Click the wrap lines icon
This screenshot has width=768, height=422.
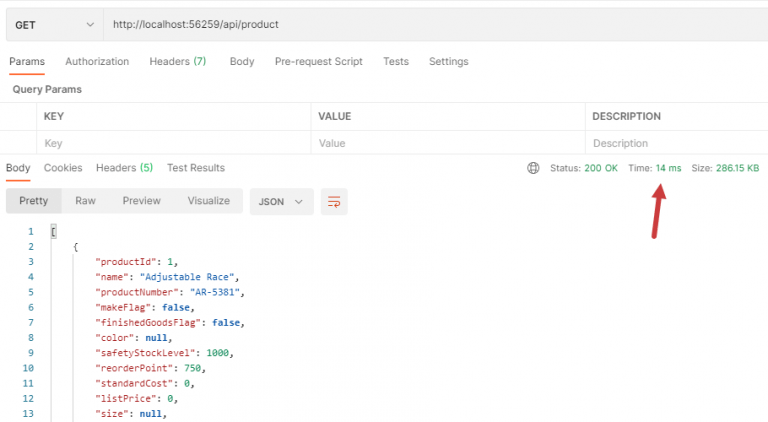pos(334,202)
